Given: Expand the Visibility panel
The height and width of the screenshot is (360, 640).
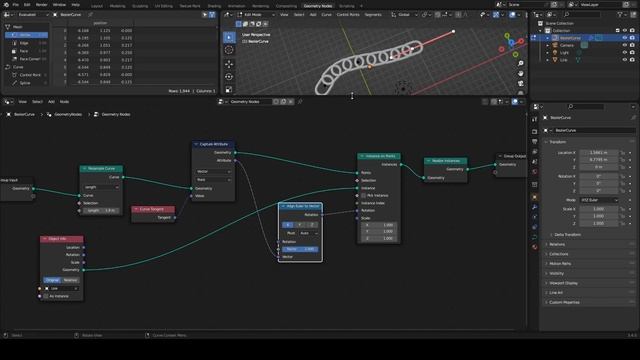Looking at the screenshot, I should (556, 273).
